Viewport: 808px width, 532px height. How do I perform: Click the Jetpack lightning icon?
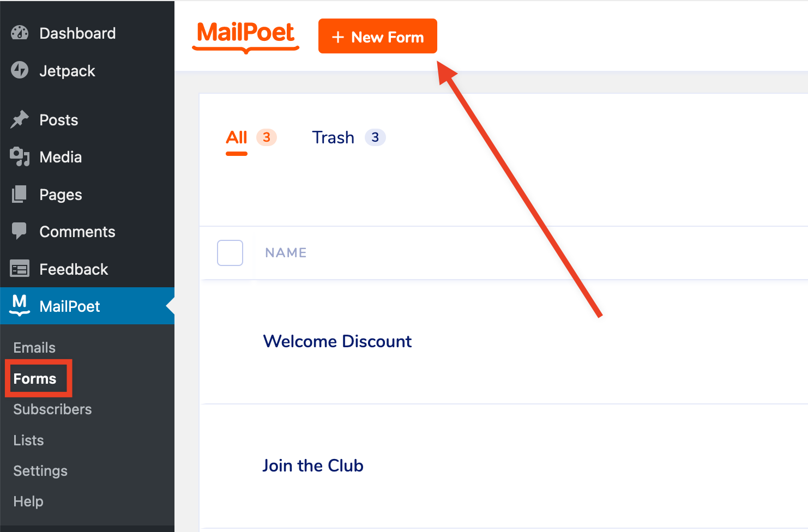click(x=20, y=70)
